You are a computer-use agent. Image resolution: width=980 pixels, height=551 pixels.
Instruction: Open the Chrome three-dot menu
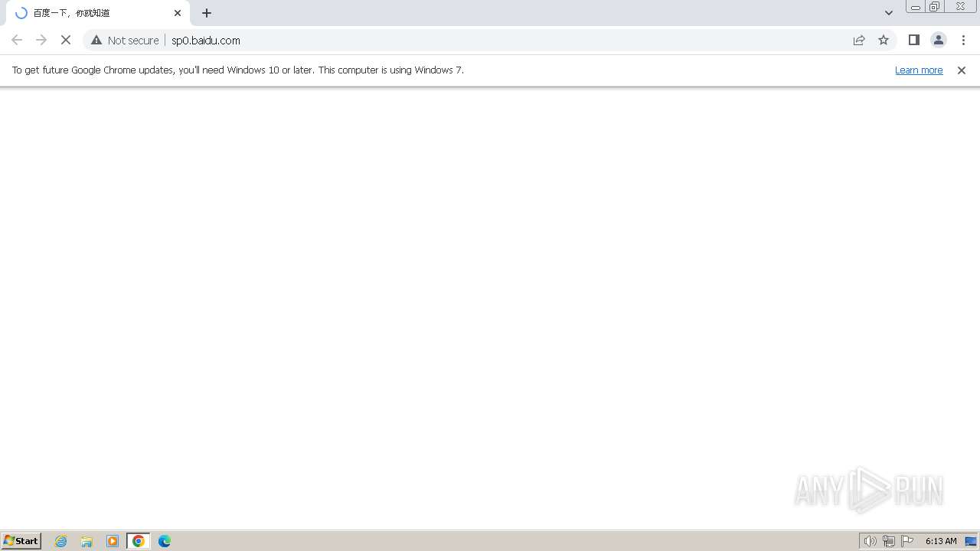click(x=963, y=40)
